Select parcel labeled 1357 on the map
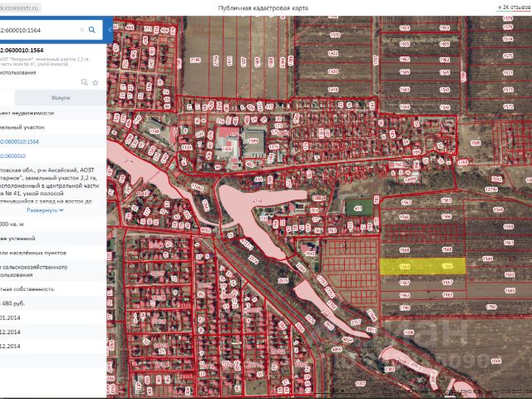 [x=356, y=322]
